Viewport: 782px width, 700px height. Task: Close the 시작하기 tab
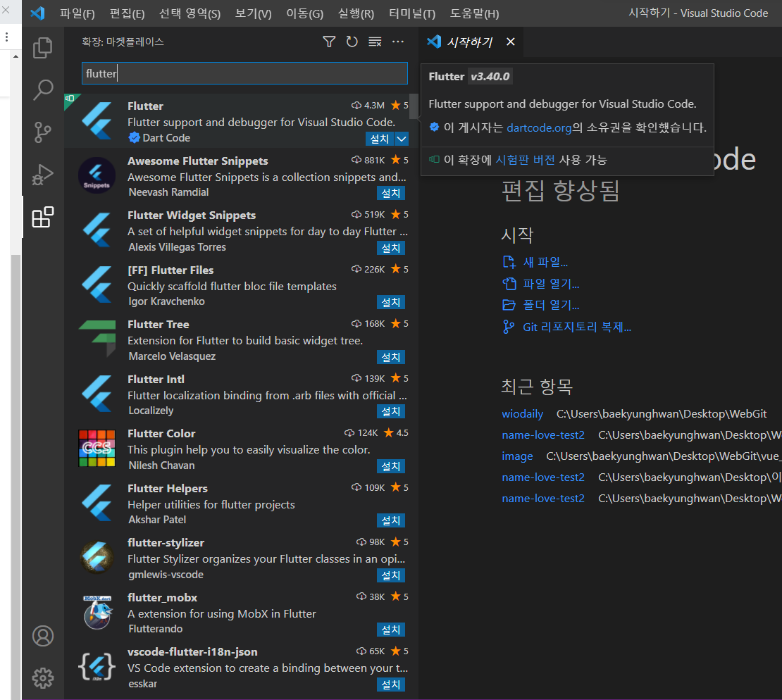[x=510, y=42]
